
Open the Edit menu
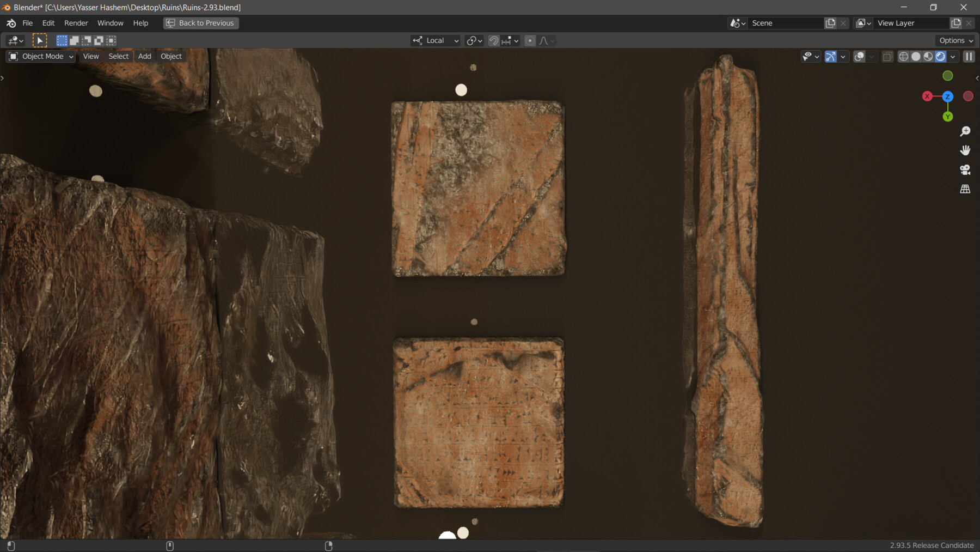(x=48, y=23)
